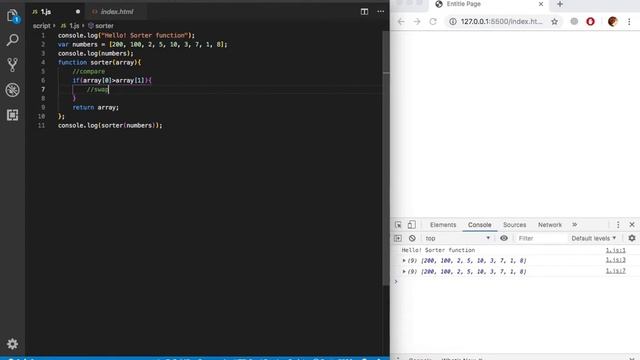Image resolution: width=640 pixels, height=360 pixels.
Task: Switch to the index.html editor tab
Action: [x=117, y=12]
